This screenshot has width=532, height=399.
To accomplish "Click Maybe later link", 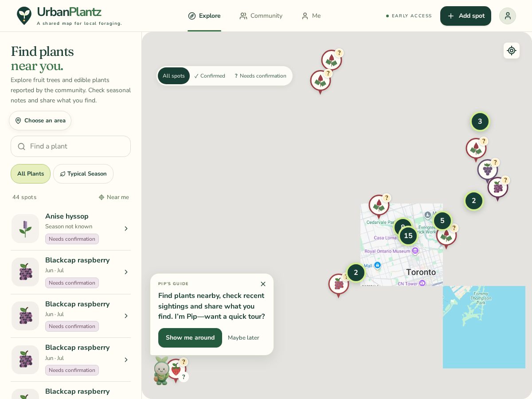I will [x=243, y=338].
